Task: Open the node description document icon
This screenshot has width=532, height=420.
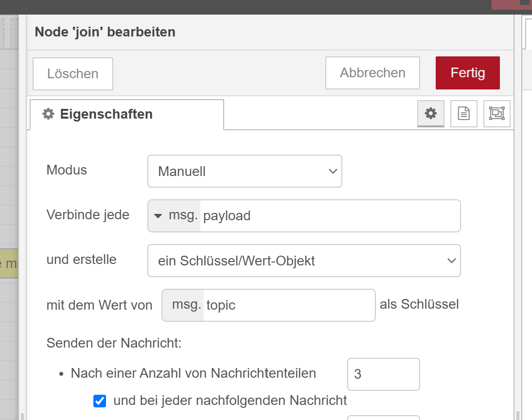Action: pos(464,114)
